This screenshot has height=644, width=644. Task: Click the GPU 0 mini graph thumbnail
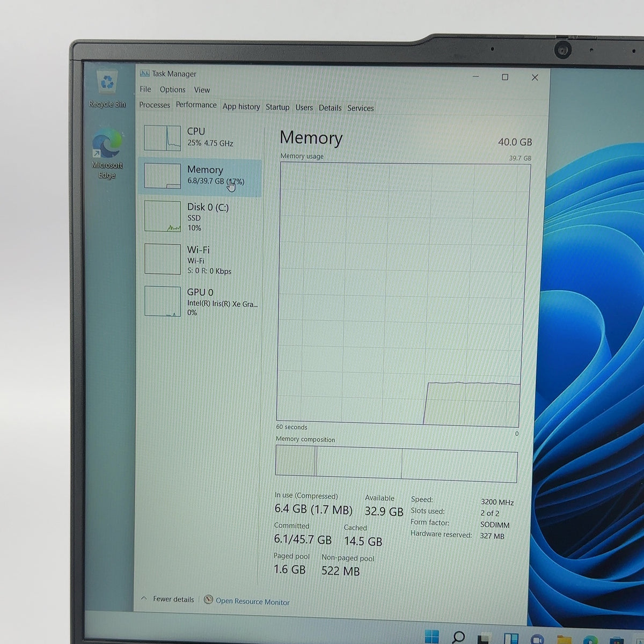point(163,301)
